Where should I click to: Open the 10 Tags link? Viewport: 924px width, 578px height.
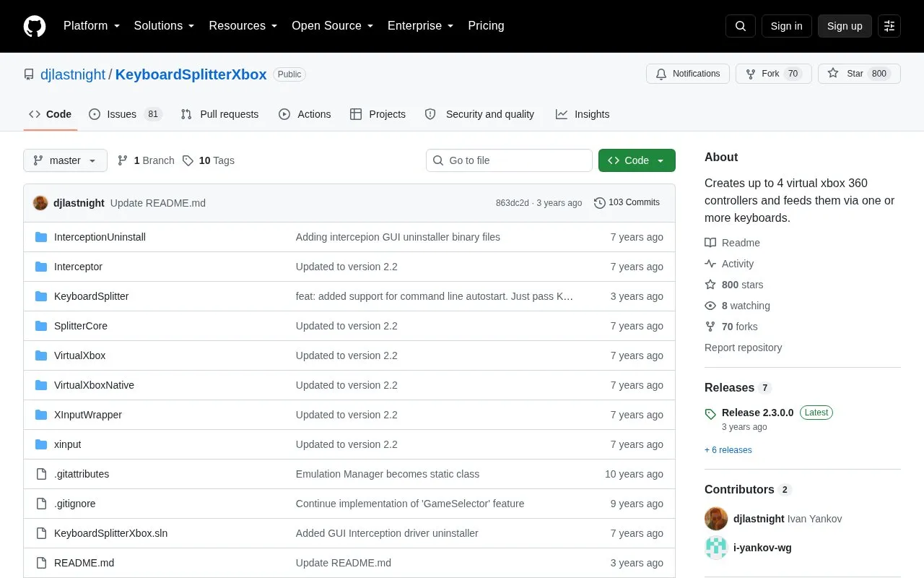[209, 160]
